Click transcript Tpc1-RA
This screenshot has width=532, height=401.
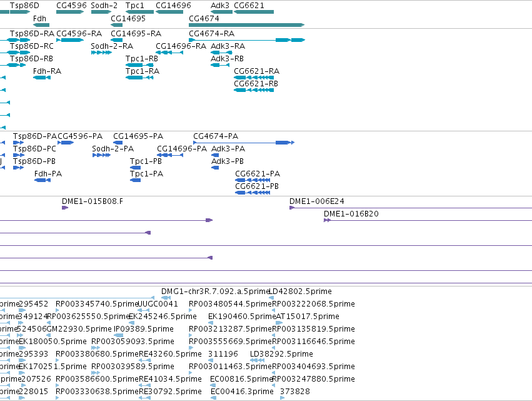tap(143, 71)
